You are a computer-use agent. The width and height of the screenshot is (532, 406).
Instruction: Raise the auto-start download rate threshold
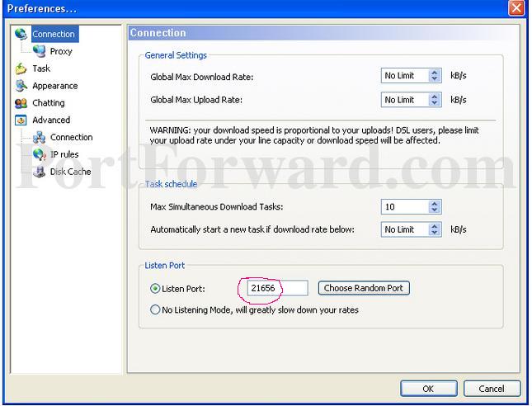[x=435, y=226]
